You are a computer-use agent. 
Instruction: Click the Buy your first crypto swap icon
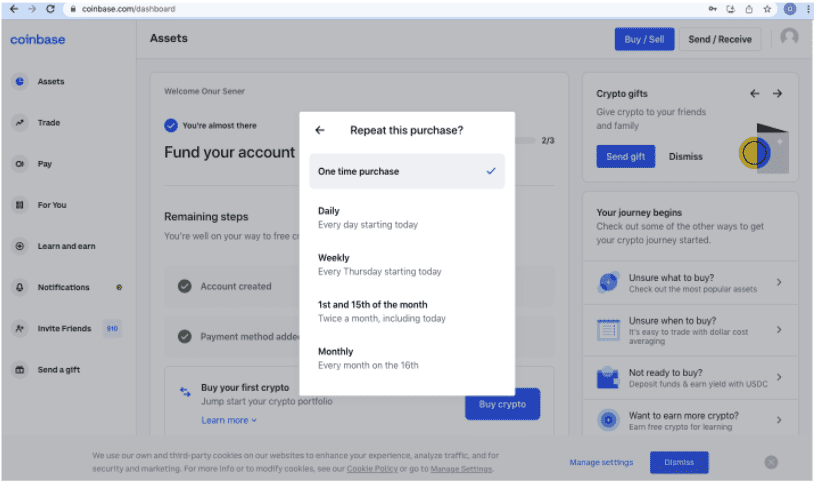[185, 391]
